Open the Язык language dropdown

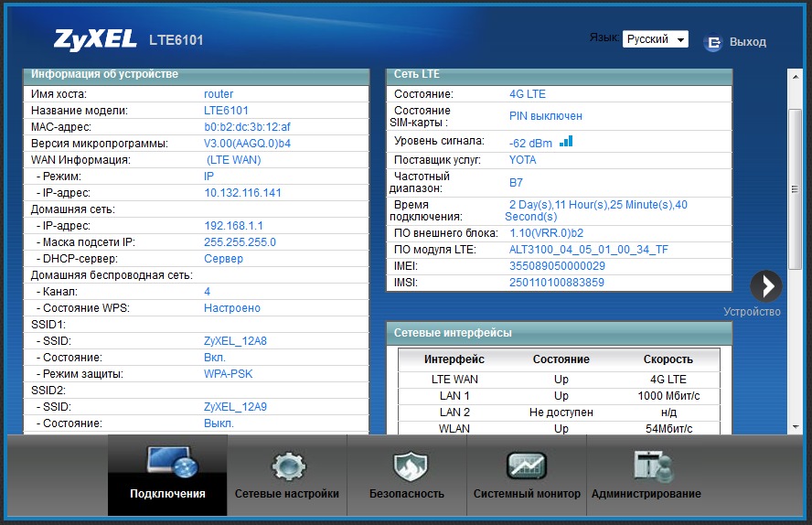click(x=655, y=38)
